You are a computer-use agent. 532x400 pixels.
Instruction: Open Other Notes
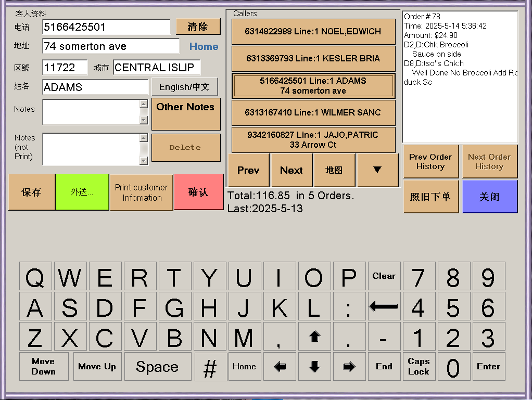(x=185, y=114)
